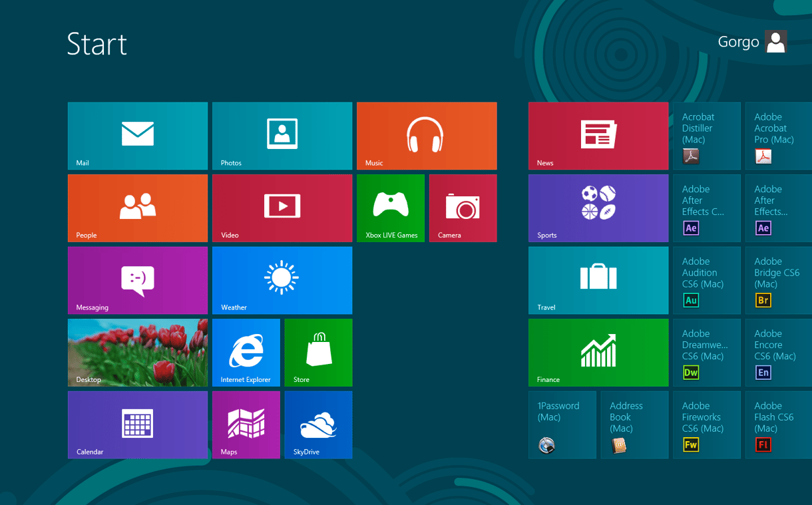Open Xbox LIVE Games tile
Screen dimensions: 812x505
tap(391, 208)
